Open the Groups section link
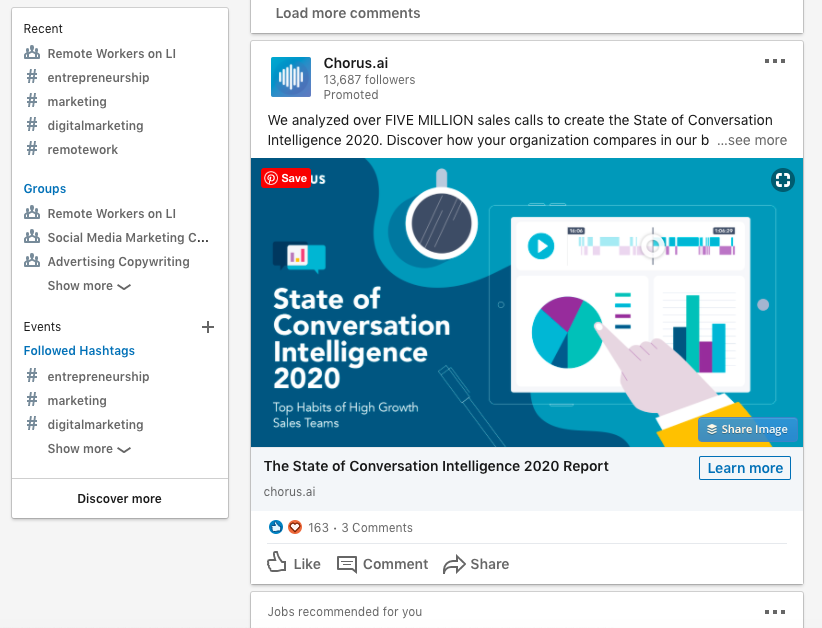Image resolution: width=822 pixels, height=628 pixels. pos(45,189)
